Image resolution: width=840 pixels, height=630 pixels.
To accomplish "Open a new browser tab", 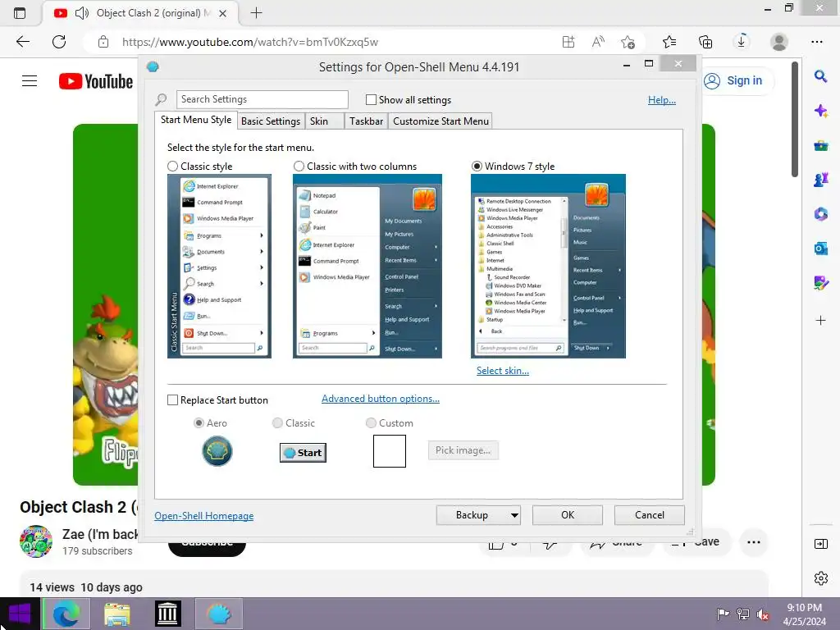I will (x=256, y=13).
